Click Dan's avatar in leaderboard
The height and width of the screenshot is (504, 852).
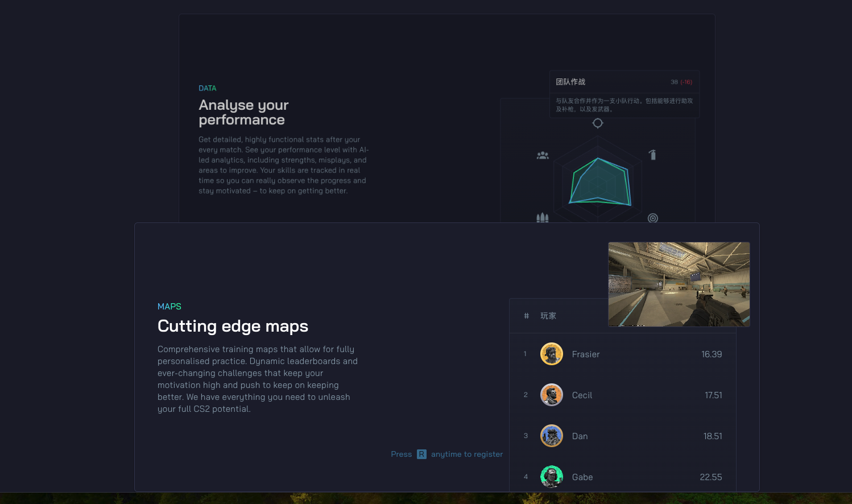coord(552,436)
